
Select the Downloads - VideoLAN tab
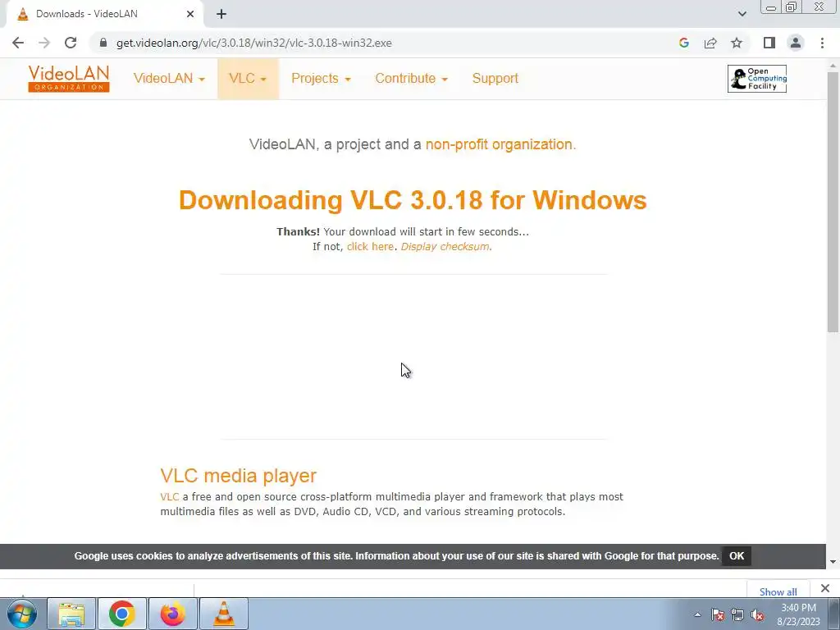104,14
